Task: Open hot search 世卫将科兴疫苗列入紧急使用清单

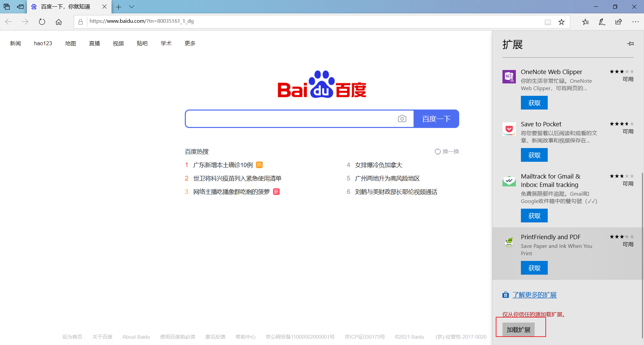Action: tap(237, 179)
